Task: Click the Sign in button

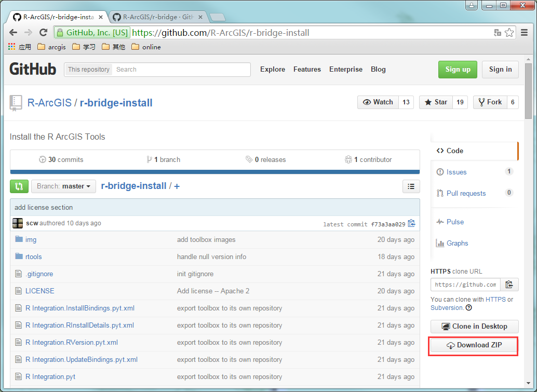Action: point(500,70)
